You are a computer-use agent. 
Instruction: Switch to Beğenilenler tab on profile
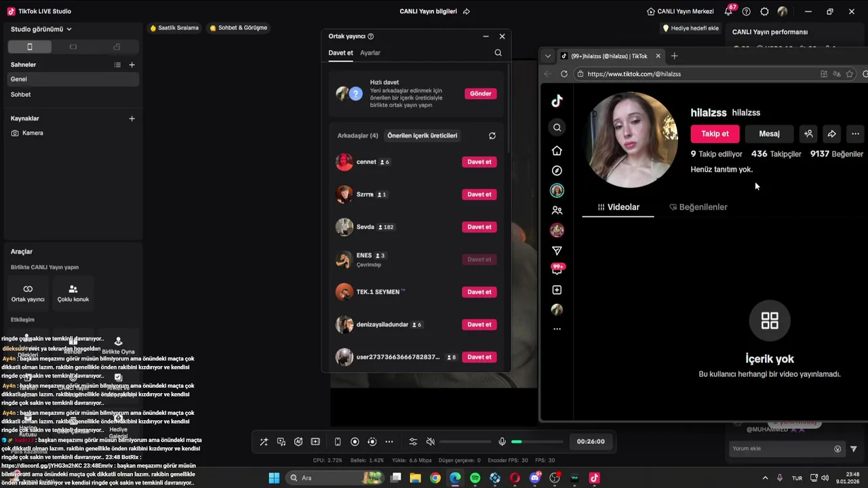(x=698, y=207)
